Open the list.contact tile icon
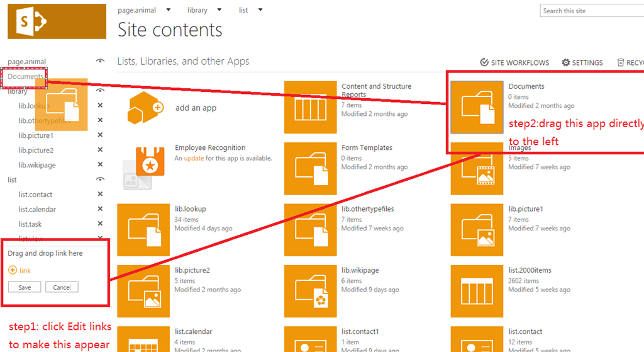 click(477, 339)
